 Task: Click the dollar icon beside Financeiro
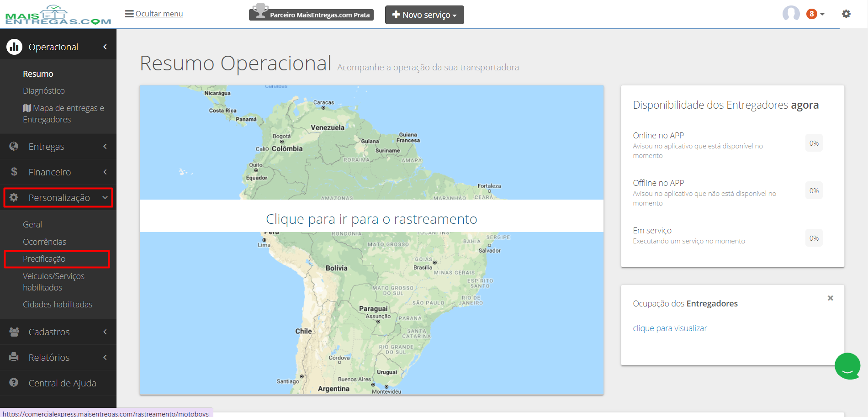14,172
